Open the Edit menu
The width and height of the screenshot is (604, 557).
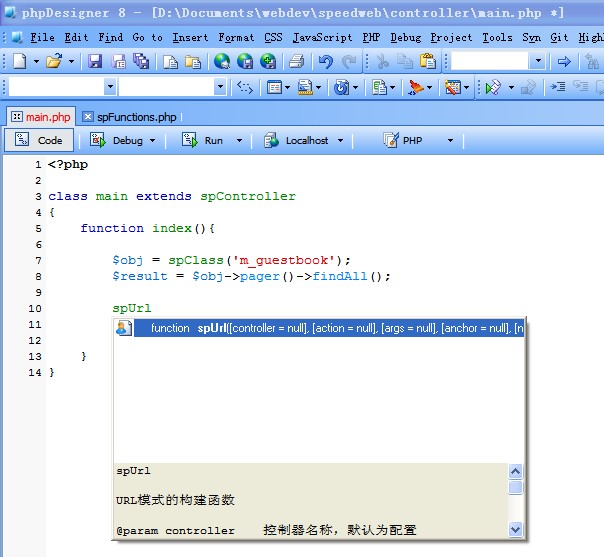click(76, 37)
